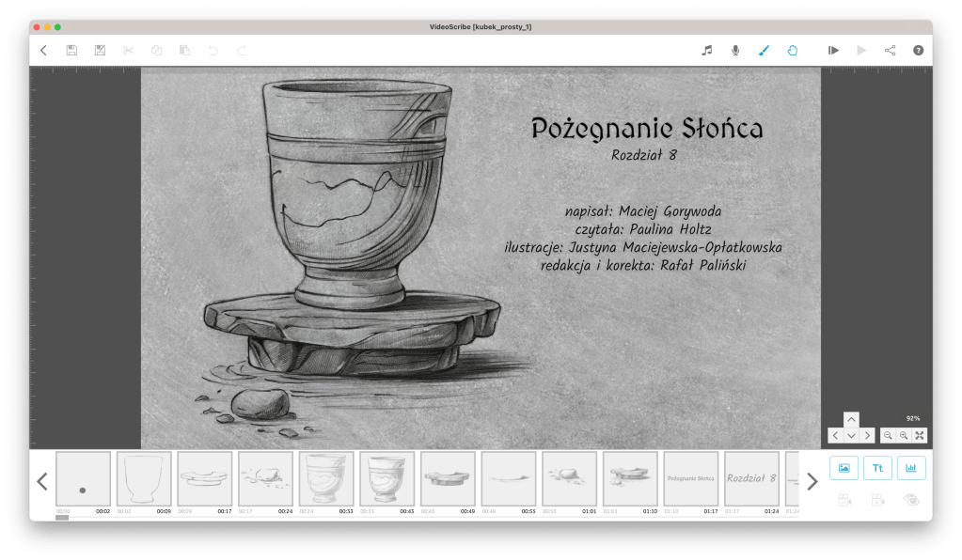Play the scribe from the start
Viewport: 962px width, 560px height.
point(832,51)
